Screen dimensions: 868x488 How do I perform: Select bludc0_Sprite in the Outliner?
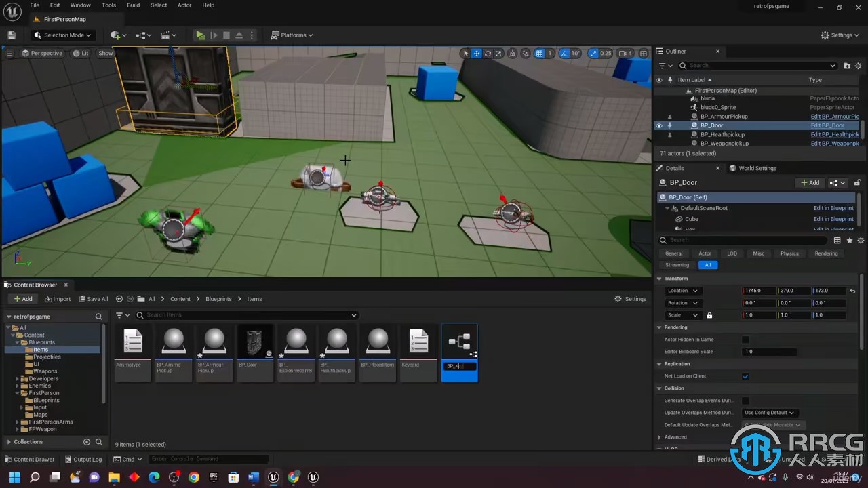click(717, 107)
